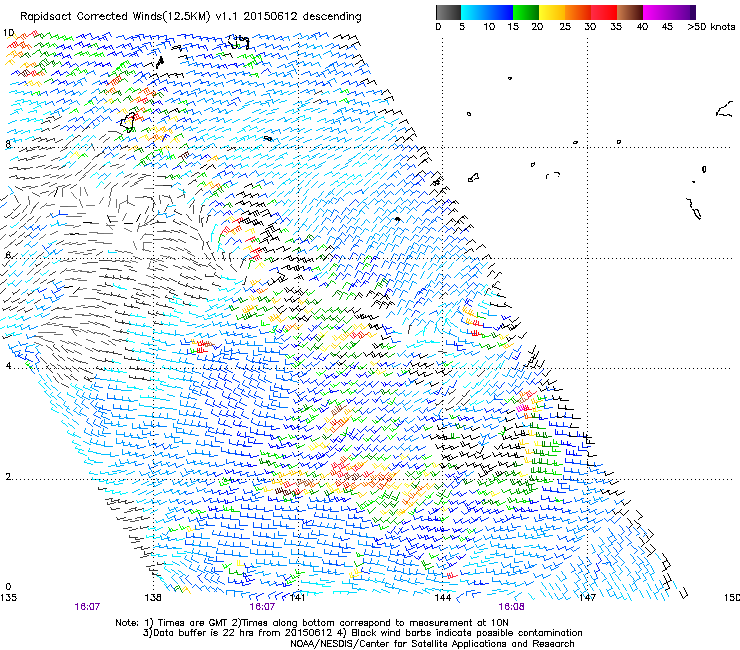This screenshot has height=650, width=740.
Task: Click the purple '16:08' time label
Action: click(x=511, y=607)
